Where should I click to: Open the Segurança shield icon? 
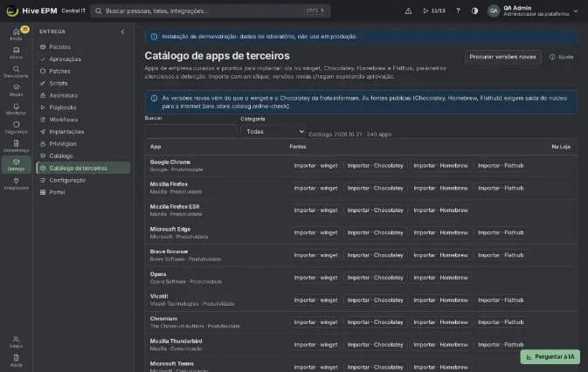tap(16, 127)
